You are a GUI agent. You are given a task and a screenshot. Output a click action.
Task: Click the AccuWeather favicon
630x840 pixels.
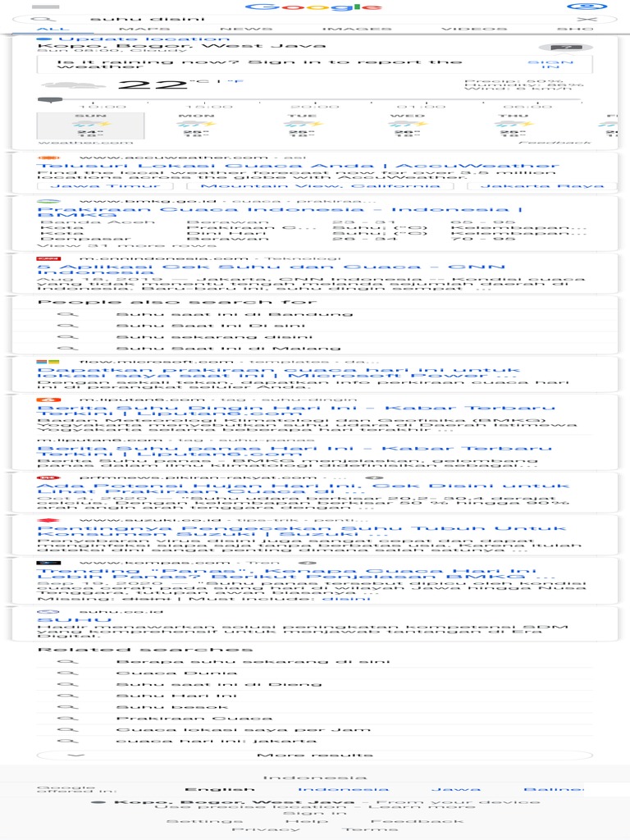(x=48, y=157)
